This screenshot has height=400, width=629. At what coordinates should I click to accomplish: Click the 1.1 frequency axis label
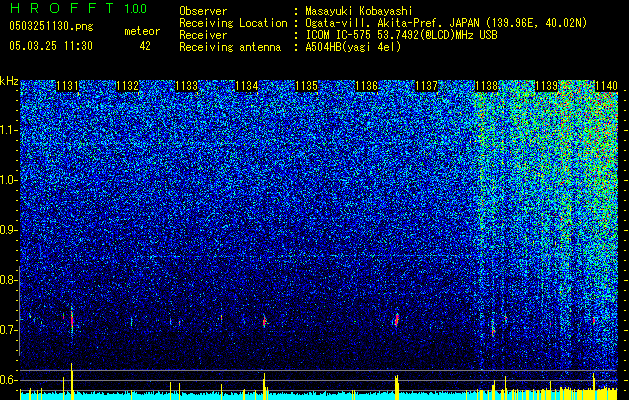click(x=8, y=130)
